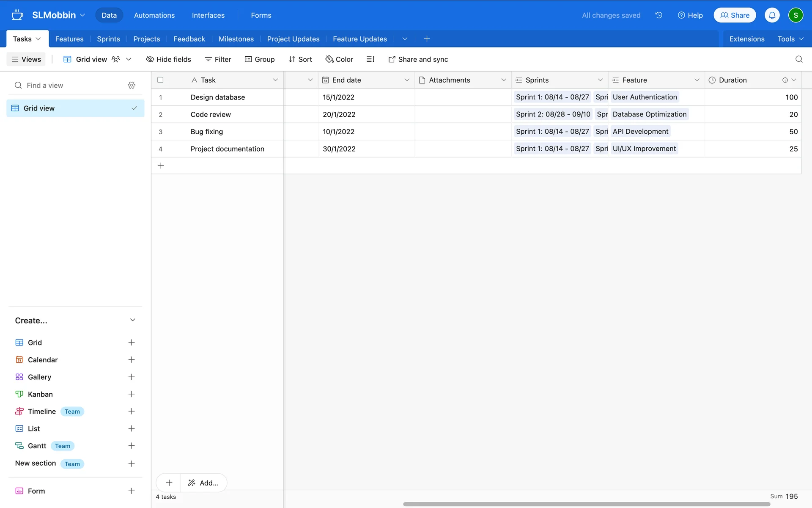This screenshot has height=508, width=812.
Task: Toggle the select-all rows checkbox
Action: 160,80
